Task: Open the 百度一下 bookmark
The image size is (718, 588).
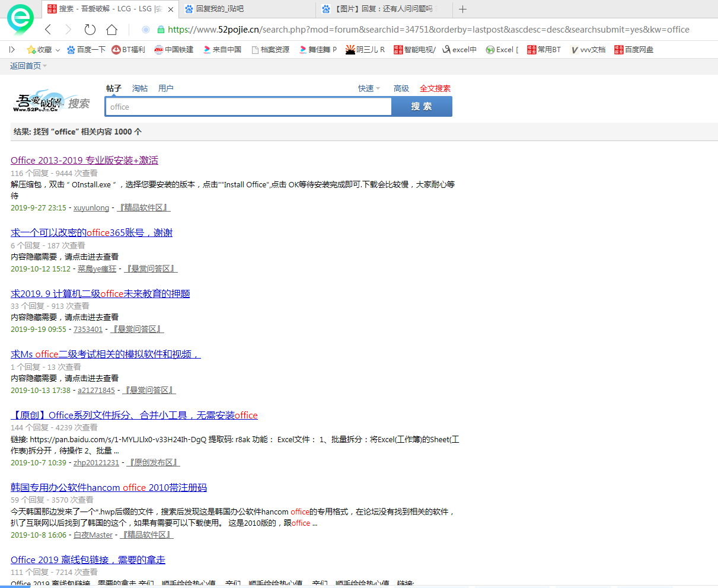Action: [86, 50]
